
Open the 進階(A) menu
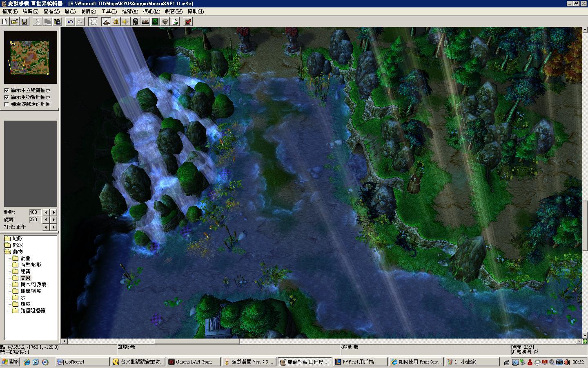pos(130,11)
